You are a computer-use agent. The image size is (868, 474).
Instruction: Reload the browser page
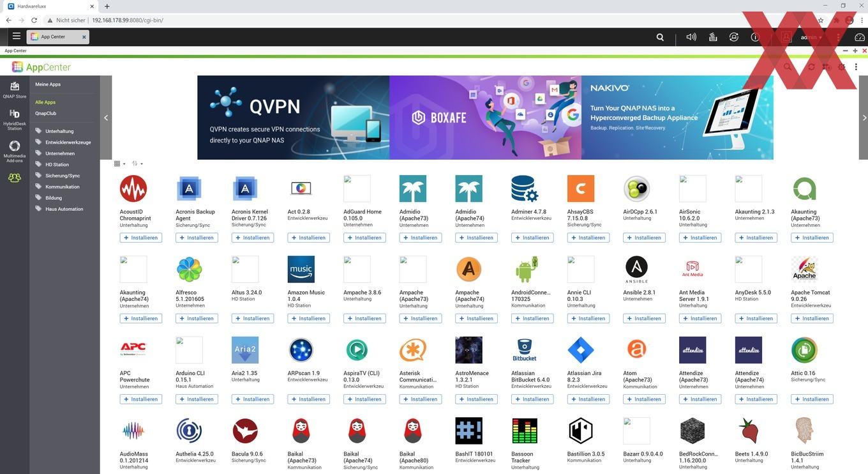[34, 20]
